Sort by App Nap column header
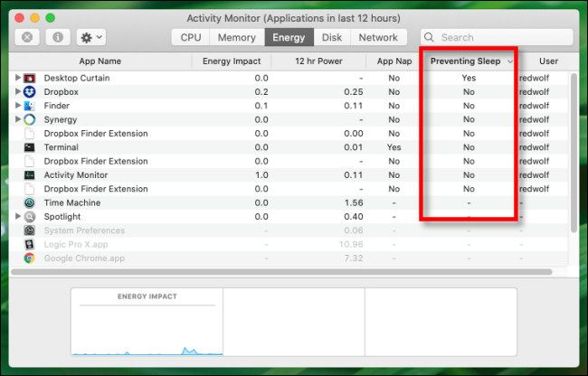 [394, 61]
